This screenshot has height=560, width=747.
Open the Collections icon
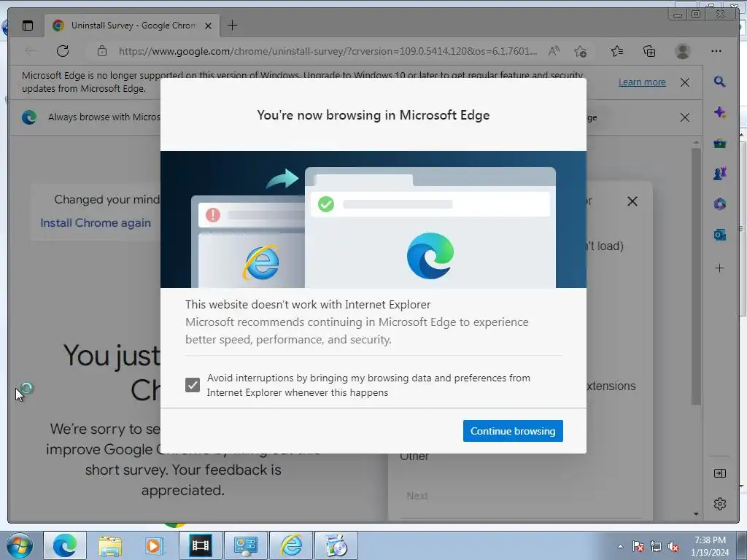(649, 51)
